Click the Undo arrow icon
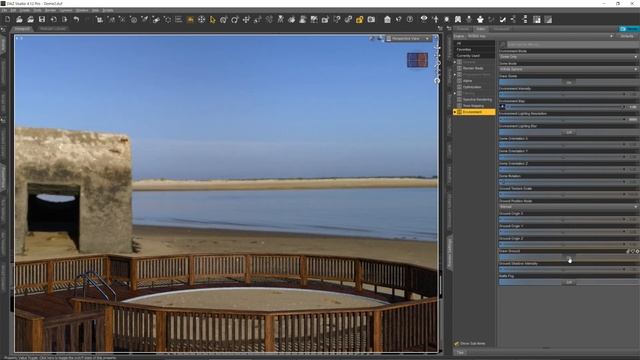 (76, 19)
